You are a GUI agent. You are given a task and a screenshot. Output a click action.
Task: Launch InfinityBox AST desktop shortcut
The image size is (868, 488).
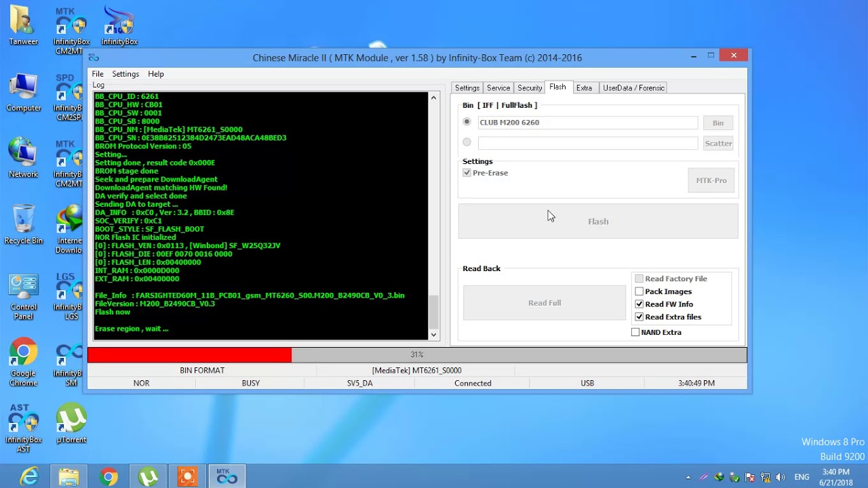click(x=23, y=429)
